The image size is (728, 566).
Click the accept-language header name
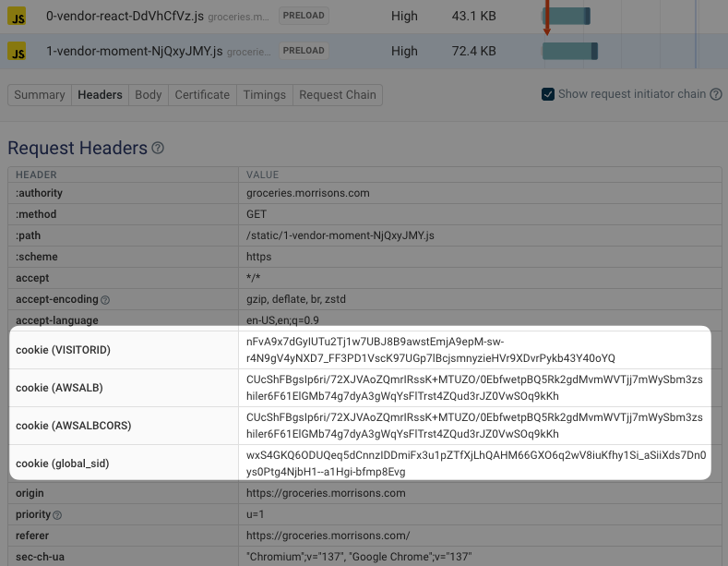click(57, 320)
